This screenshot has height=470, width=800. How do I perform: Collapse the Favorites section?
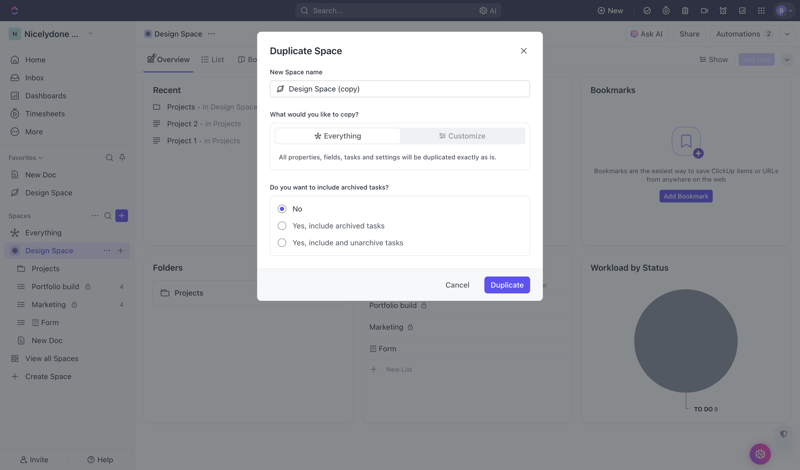coord(26,158)
